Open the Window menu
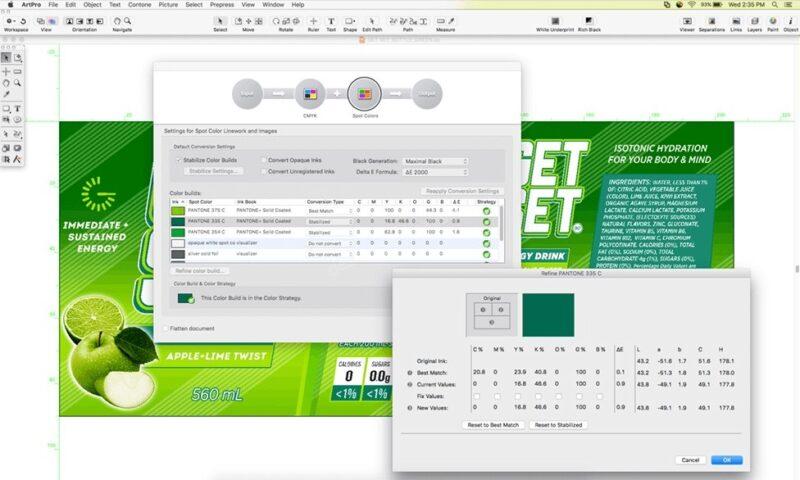The height and width of the screenshot is (480, 800). point(273,5)
